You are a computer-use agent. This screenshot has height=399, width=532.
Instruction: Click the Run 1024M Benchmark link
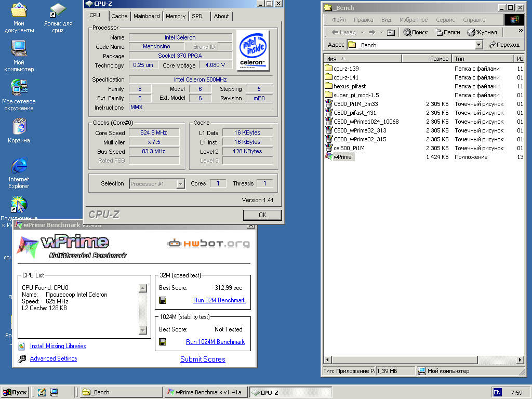point(215,342)
